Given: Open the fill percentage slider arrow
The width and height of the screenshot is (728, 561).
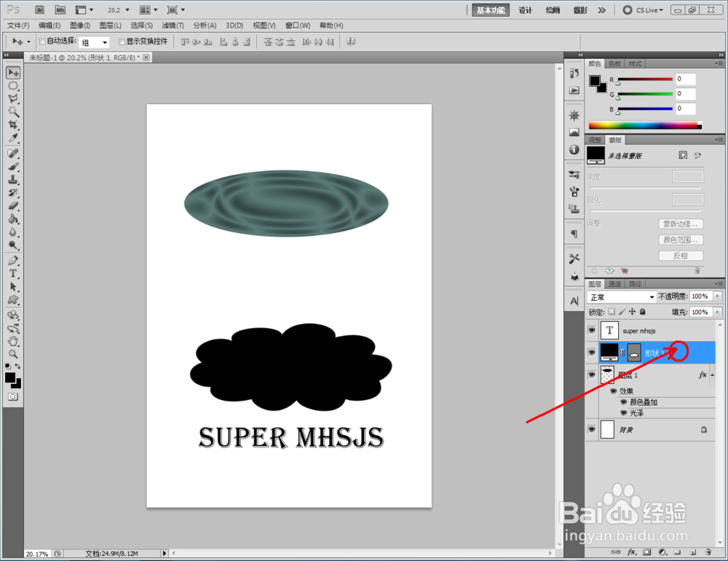Looking at the screenshot, I should [x=717, y=312].
